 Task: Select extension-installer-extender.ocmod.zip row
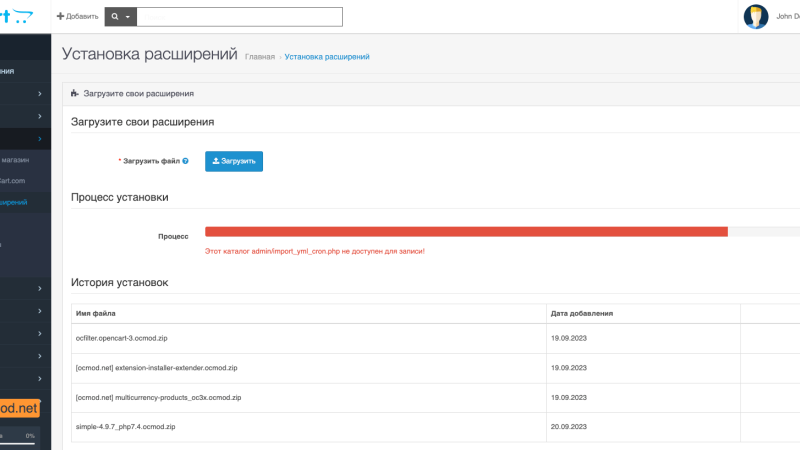[x=436, y=368]
